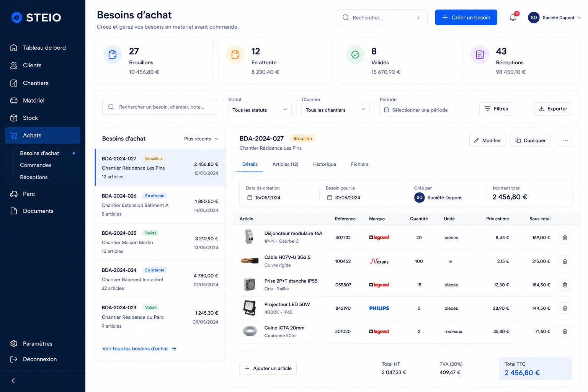This screenshot has height=392, width=588.
Task: Remove the Gaine ICTA 20mm article
Action: tap(565, 332)
